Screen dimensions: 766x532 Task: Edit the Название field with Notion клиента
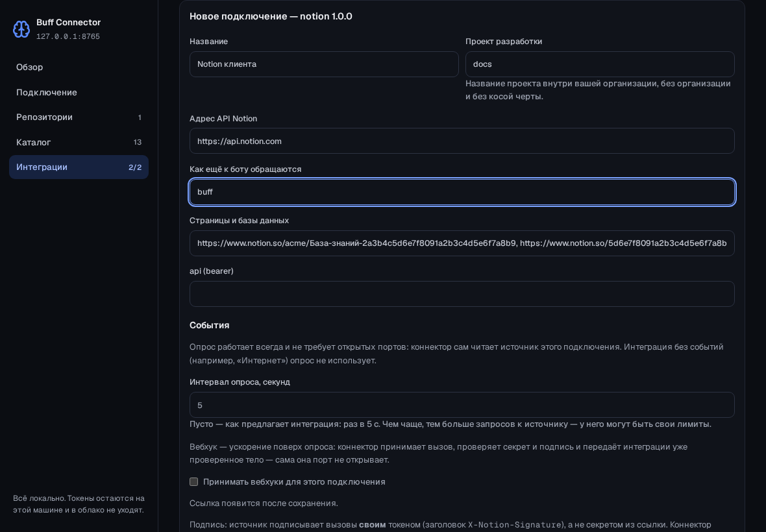point(324,64)
